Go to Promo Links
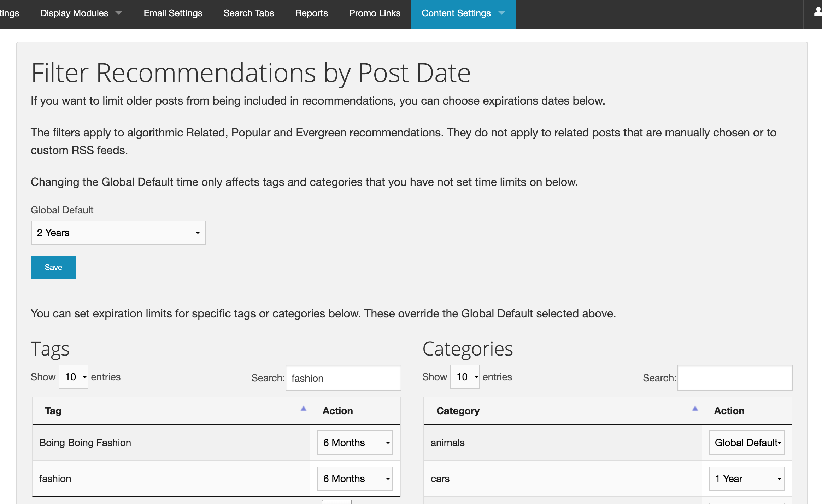This screenshot has width=822, height=504. pyautogui.click(x=375, y=13)
